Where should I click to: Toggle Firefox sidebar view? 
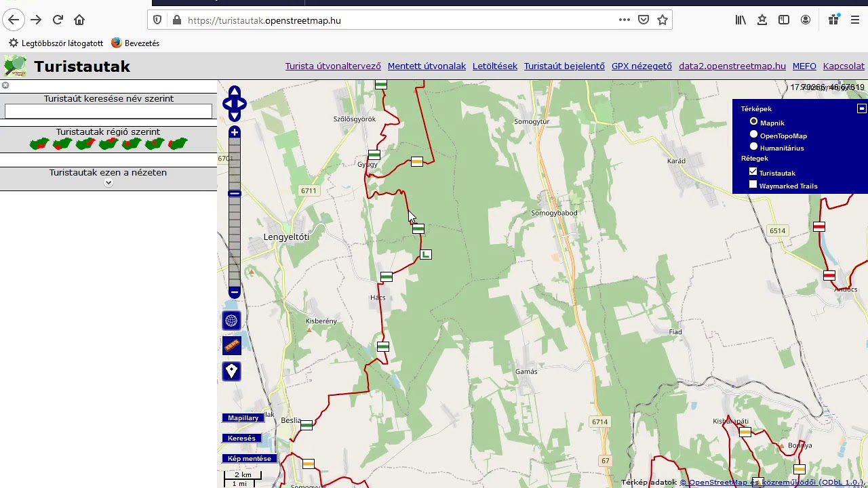coord(784,20)
